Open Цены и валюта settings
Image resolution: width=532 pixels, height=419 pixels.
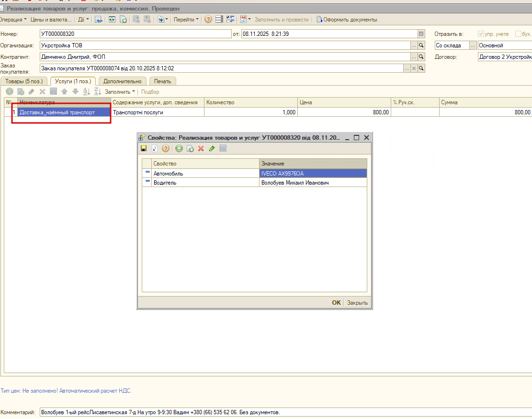pyautogui.click(x=51, y=19)
